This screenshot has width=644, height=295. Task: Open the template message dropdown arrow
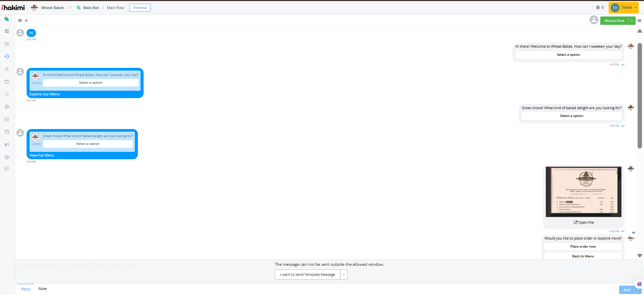[x=344, y=275]
